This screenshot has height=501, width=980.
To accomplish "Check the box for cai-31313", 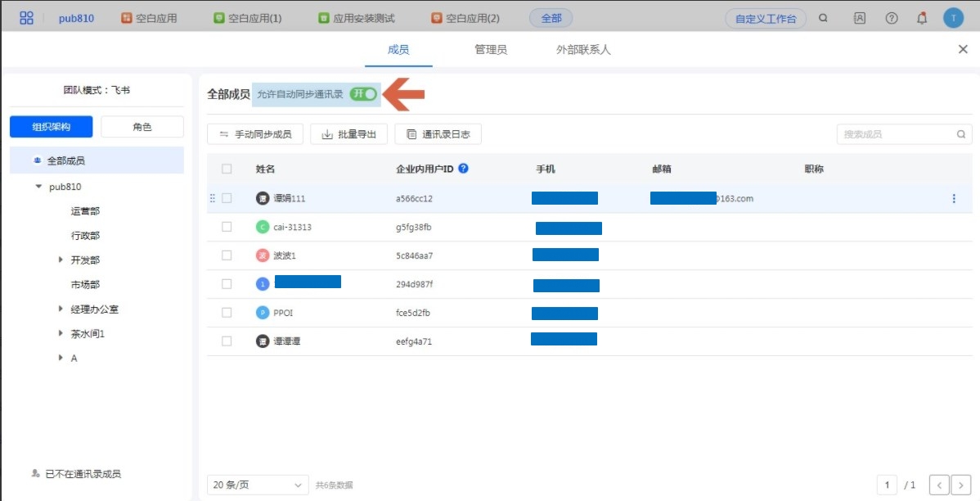I will click(x=227, y=227).
